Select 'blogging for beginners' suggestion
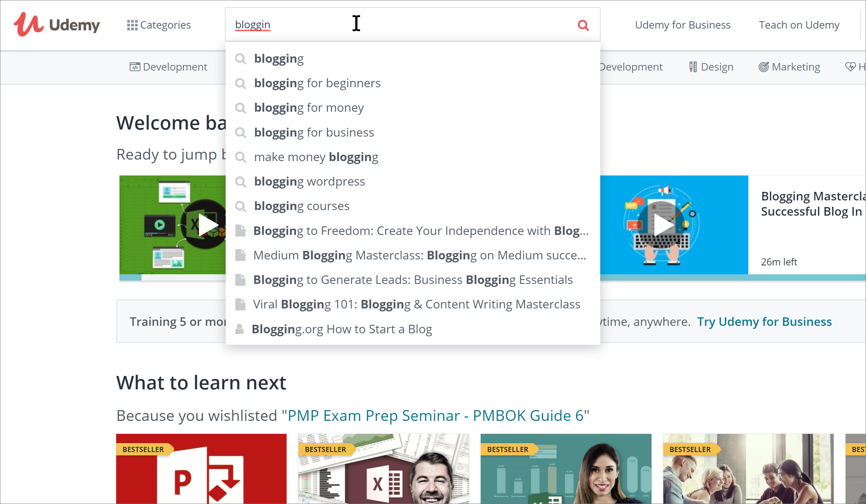The width and height of the screenshot is (866, 504). click(413, 83)
